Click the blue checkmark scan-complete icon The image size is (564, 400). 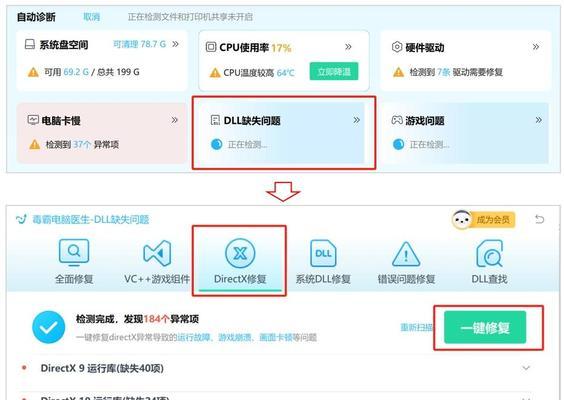49,327
